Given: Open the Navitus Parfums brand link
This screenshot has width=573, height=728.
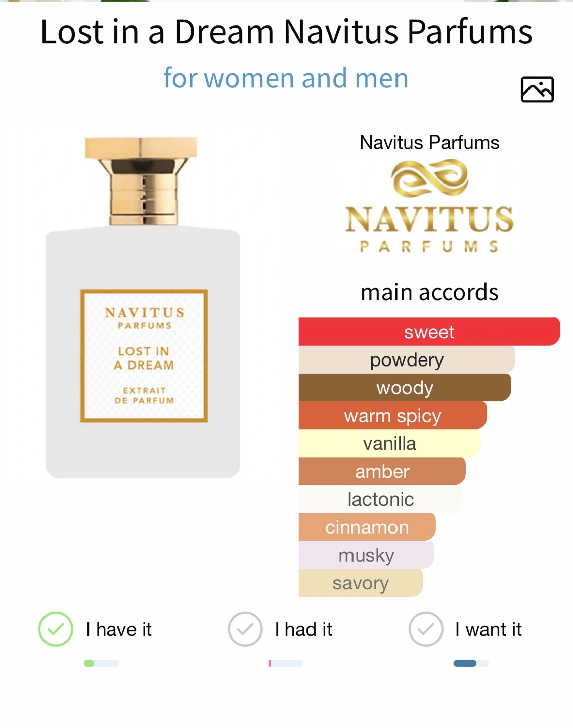Looking at the screenshot, I should point(429,143).
